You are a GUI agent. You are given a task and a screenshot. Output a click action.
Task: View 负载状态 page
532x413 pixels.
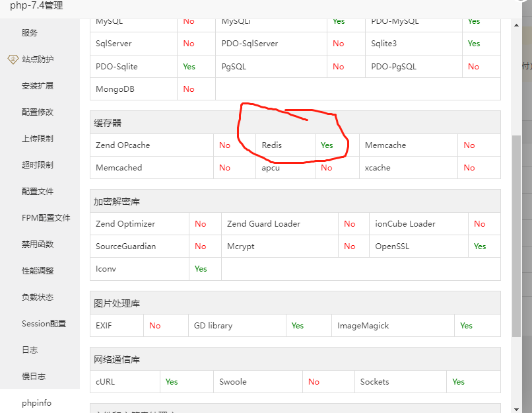coord(38,297)
